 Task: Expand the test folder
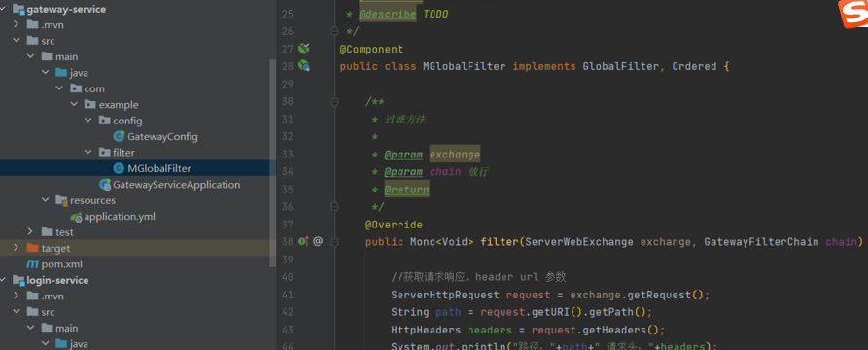pos(30,232)
